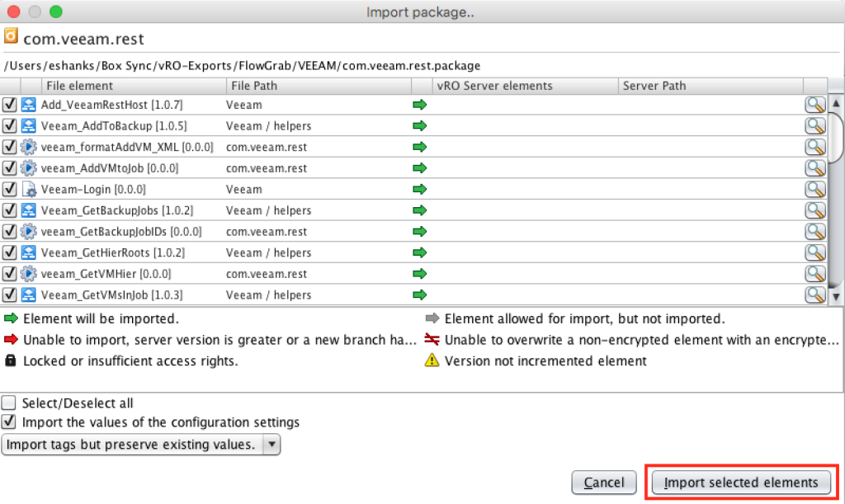Click the scrollbar down arrow
845x504 pixels.
click(x=835, y=298)
